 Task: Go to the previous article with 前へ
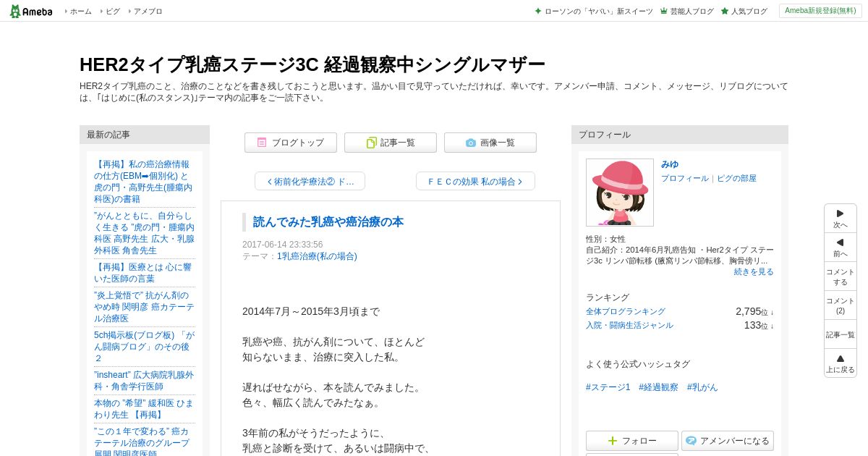point(841,248)
